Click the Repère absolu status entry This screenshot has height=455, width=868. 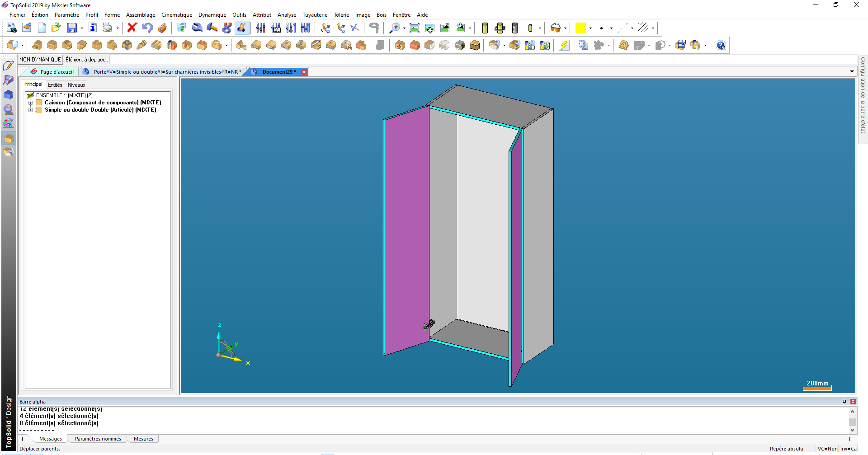click(787, 449)
